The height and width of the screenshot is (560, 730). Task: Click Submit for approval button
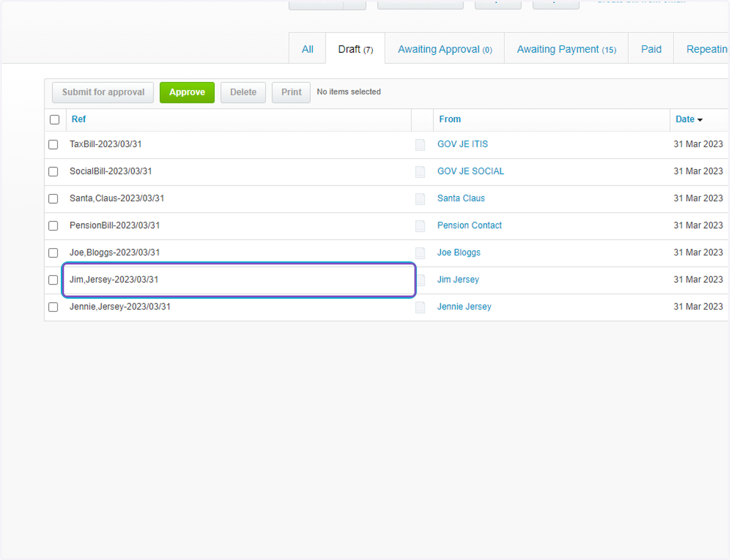(103, 92)
